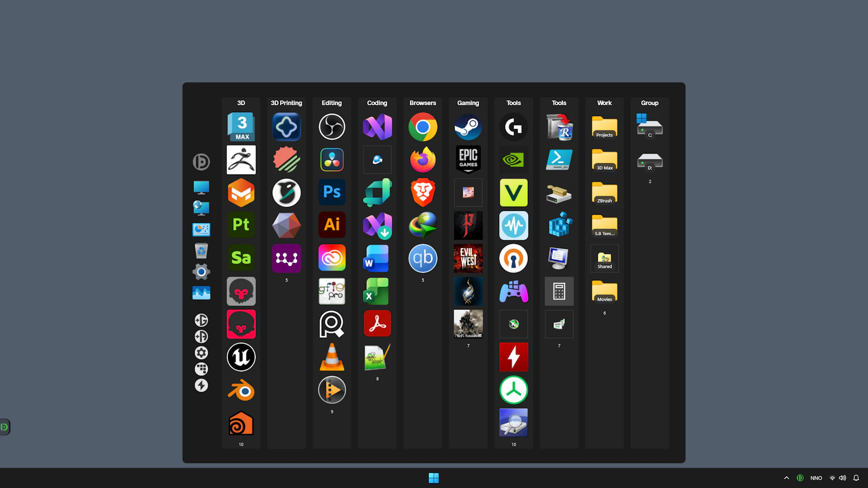
Task: Open Registry Editor cubes icon
Action: [x=559, y=226]
